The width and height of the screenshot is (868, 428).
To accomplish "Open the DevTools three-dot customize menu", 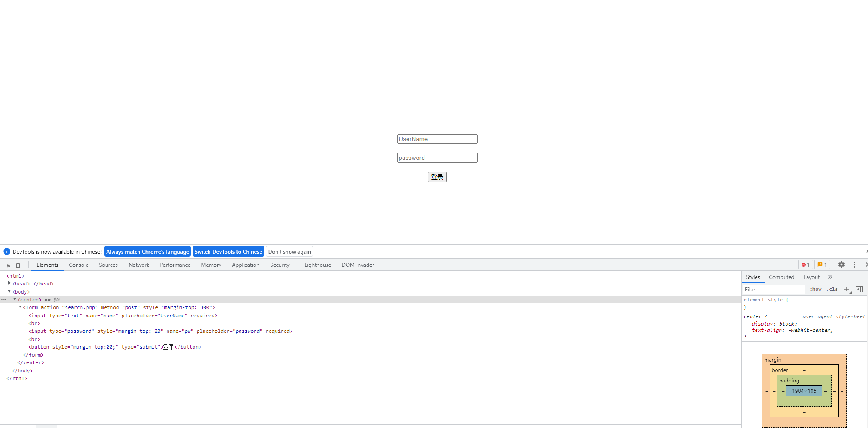I will (x=854, y=265).
